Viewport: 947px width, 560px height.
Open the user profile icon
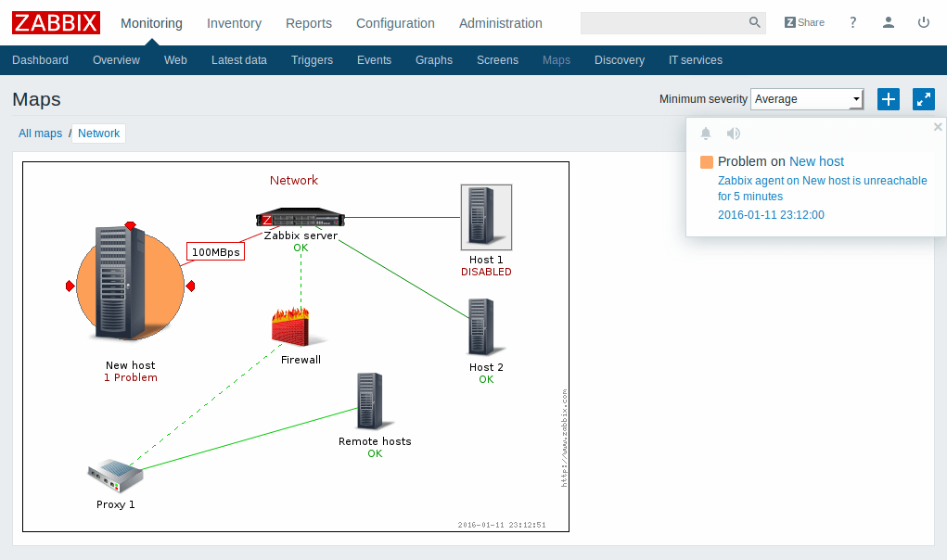[888, 22]
